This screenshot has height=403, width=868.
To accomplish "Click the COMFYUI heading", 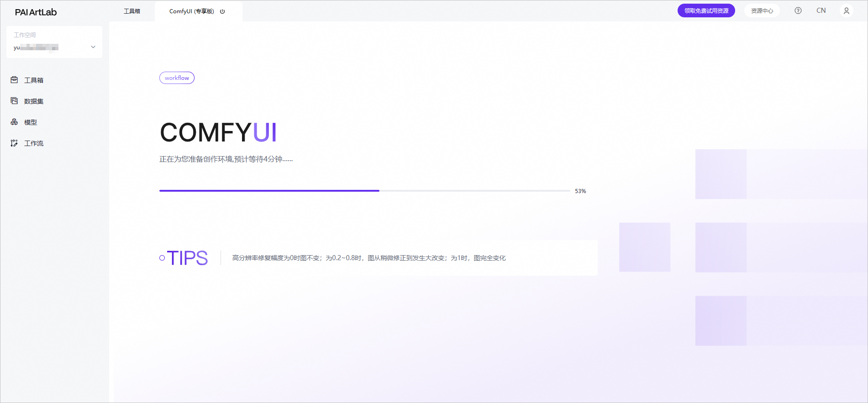I will (x=218, y=132).
